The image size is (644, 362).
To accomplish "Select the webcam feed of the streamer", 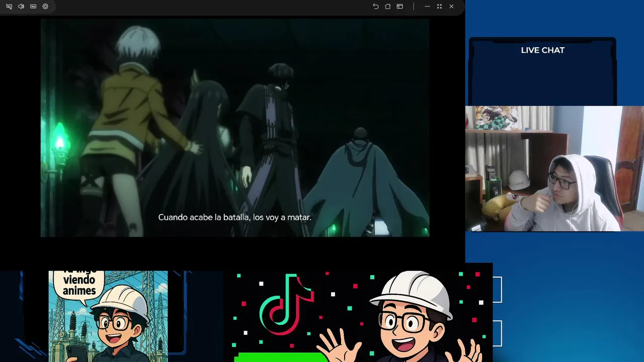I will [554, 168].
